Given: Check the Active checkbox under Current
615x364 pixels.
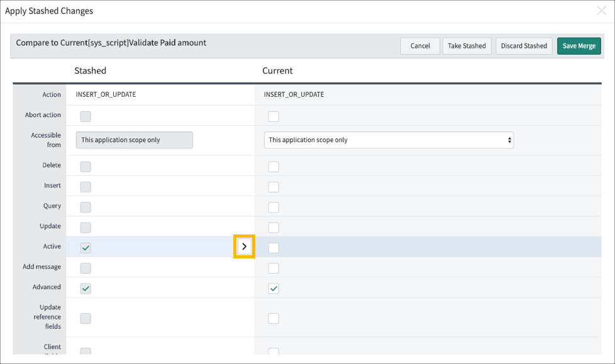Looking at the screenshot, I should [274, 247].
